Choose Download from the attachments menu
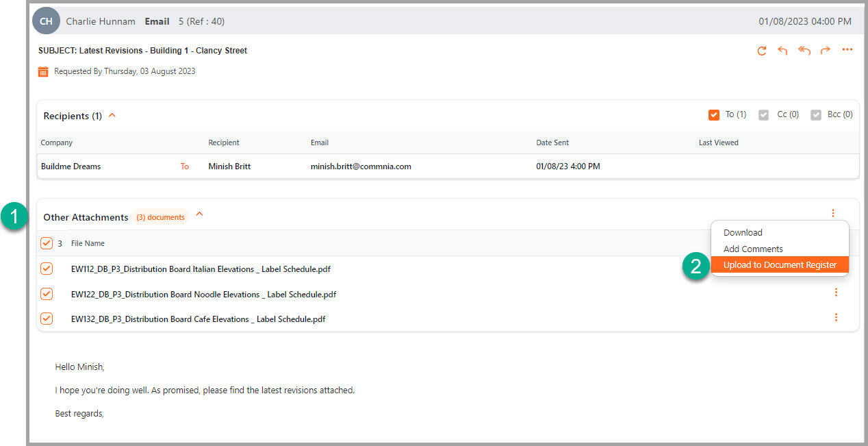The height and width of the screenshot is (446, 868). (x=743, y=233)
